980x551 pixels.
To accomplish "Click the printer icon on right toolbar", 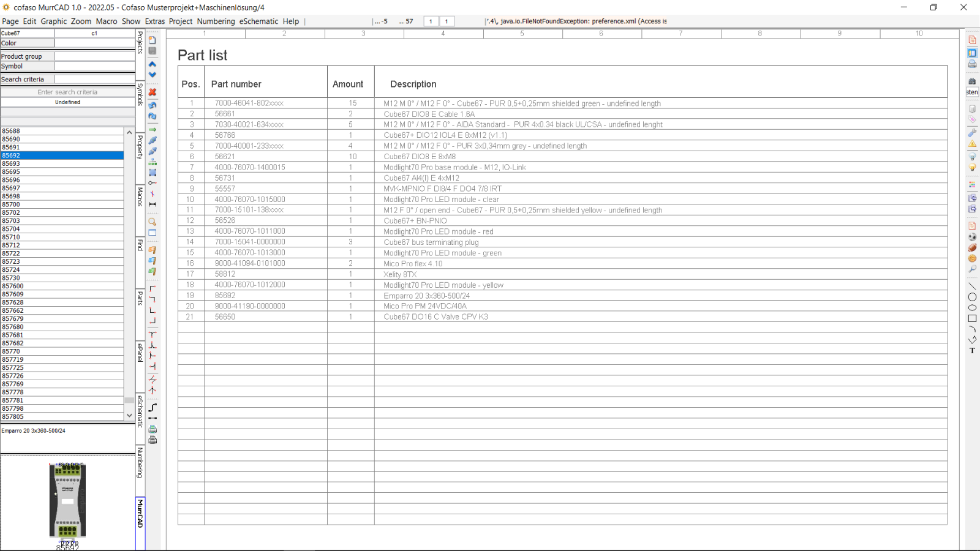I will (x=972, y=64).
